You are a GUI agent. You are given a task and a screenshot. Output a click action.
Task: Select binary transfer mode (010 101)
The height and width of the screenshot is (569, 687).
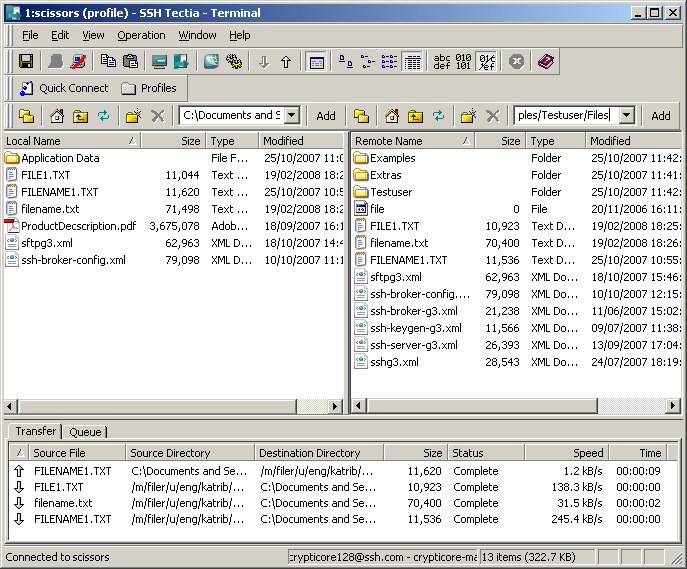(463, 62)
